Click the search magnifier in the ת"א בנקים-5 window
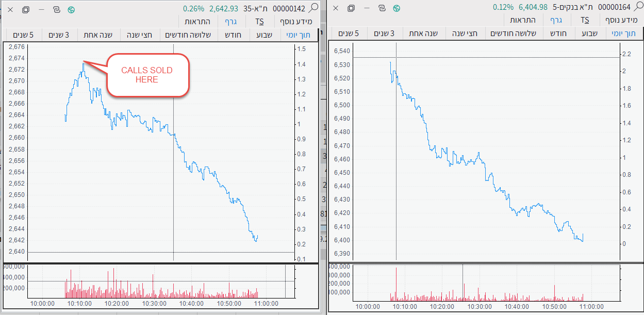 [638, 7]
